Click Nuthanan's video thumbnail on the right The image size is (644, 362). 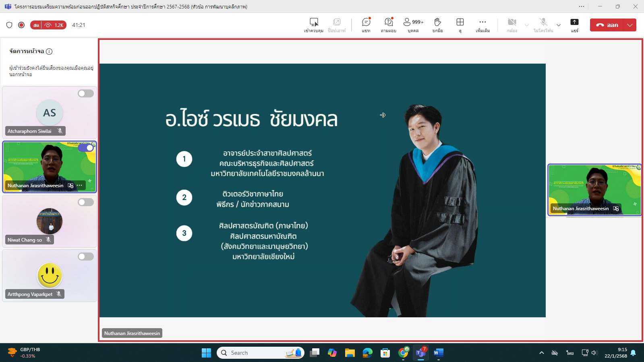[x=594, y=190]
